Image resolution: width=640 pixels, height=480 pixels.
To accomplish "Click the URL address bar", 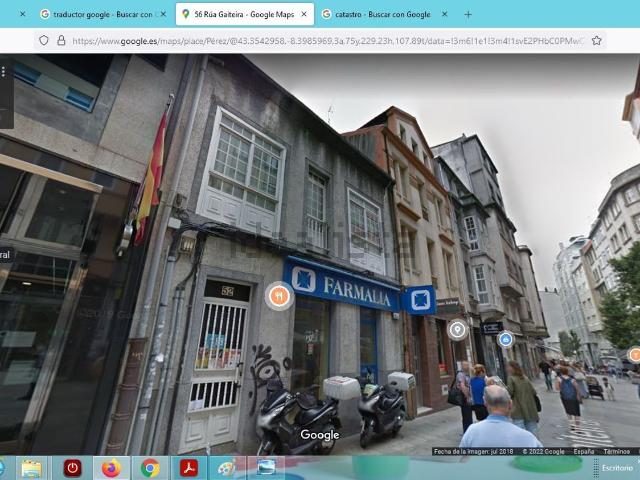I will 320,41.
